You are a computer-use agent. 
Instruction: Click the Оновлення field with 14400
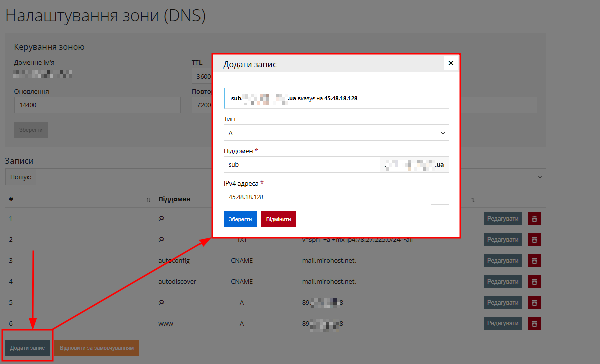point(97,105)
